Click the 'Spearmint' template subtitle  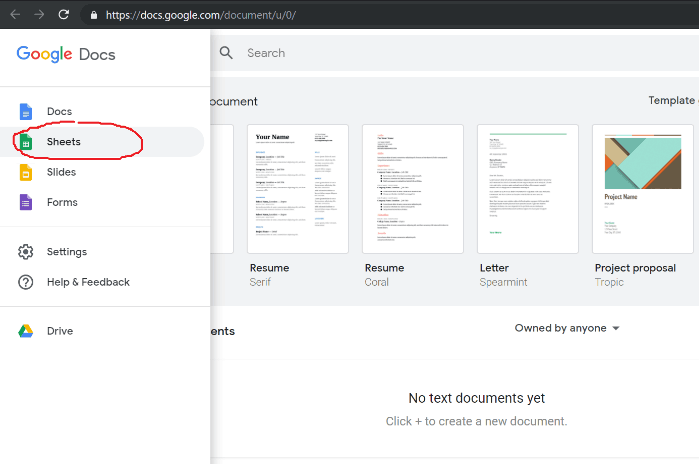click(x=503, y=282)
